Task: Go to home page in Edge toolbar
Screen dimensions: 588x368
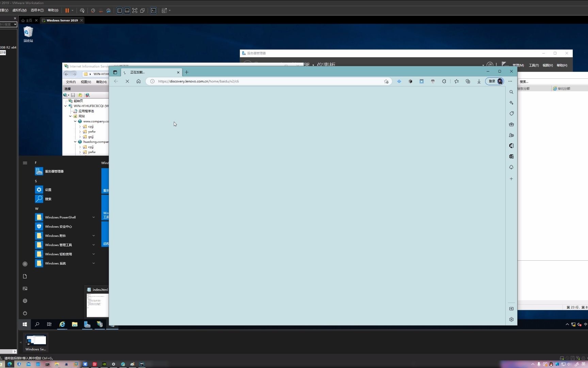Action: coord(138,81)
